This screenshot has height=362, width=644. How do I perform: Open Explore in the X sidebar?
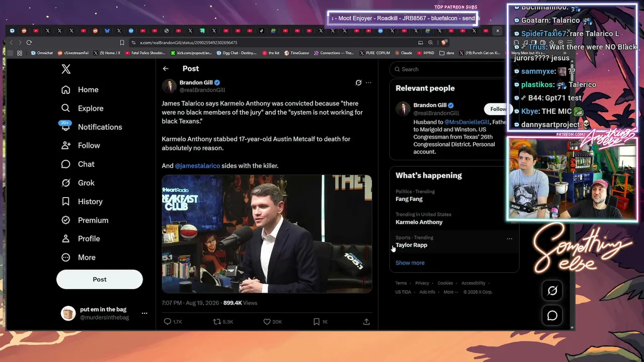83,108
